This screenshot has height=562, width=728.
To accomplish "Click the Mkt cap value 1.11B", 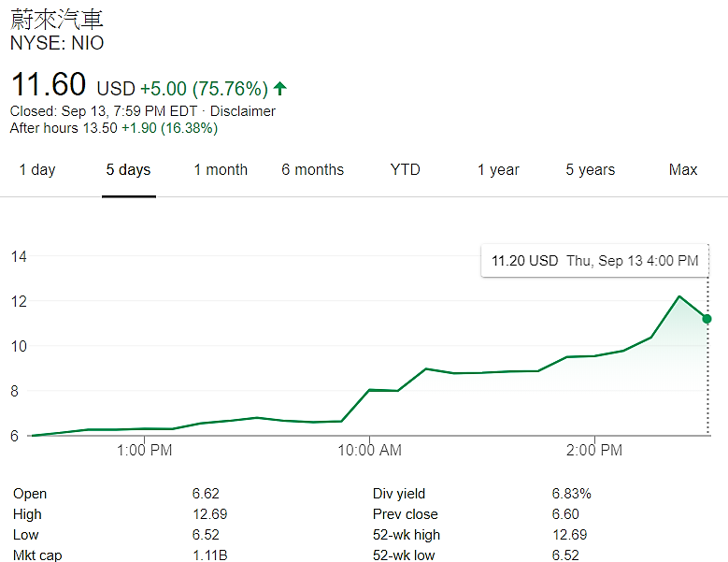I will click(210, 555).
